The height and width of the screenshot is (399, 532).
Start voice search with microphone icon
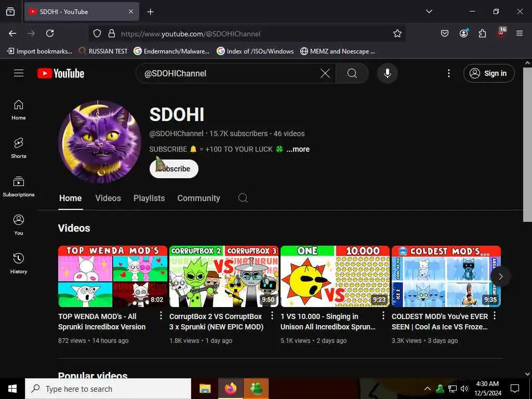click(x=387, y=73)
